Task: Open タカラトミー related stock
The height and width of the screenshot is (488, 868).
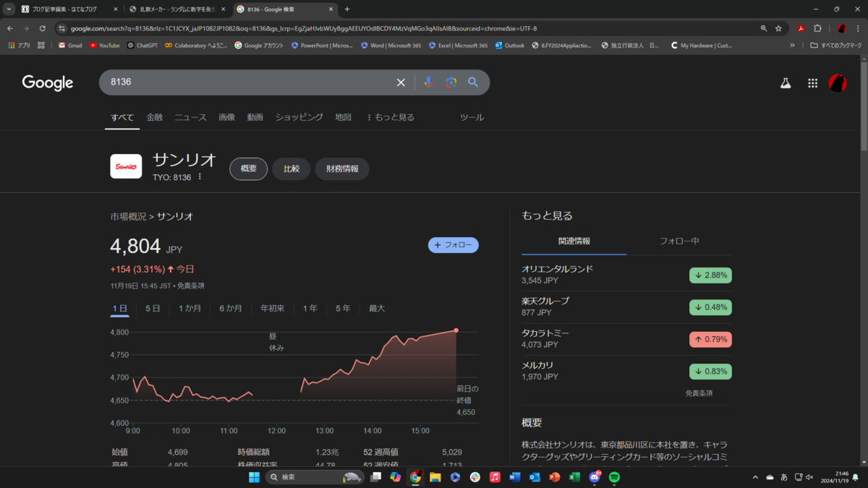Action: (x=626, y=339)
